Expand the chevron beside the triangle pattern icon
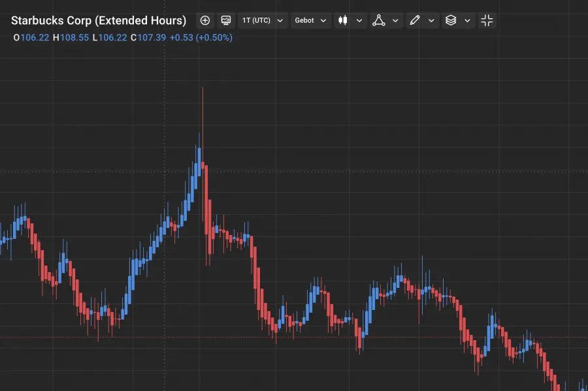588x391 pixels. [x=396, y=20]
